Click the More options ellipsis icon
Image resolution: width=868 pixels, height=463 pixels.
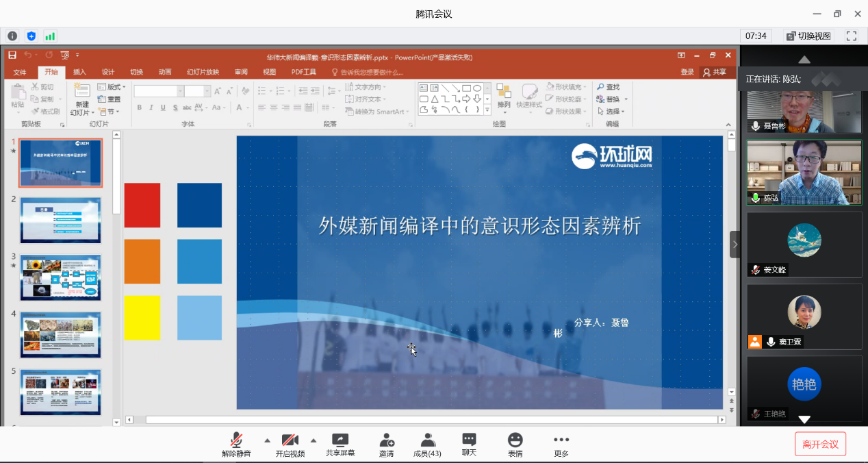click(561, 440)
